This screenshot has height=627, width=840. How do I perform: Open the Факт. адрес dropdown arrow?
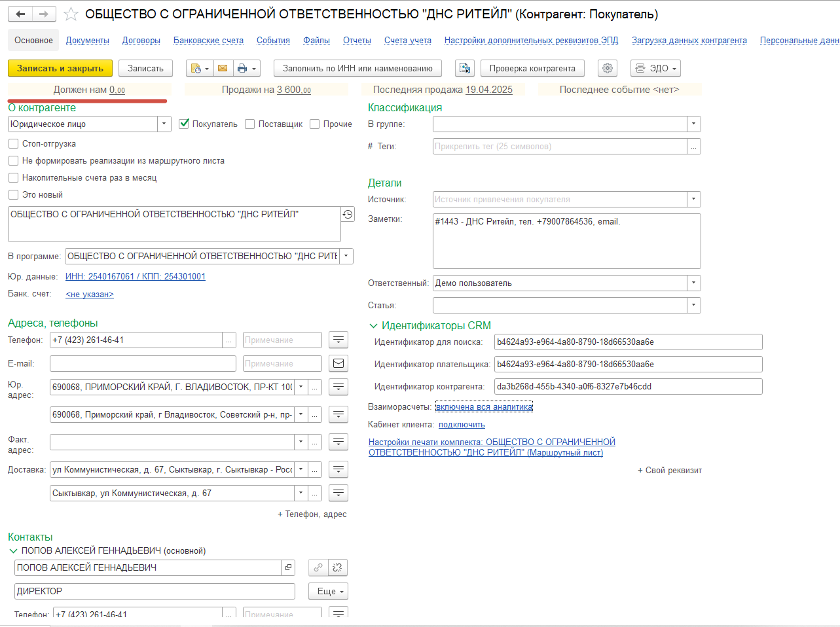tap(301, 442)
